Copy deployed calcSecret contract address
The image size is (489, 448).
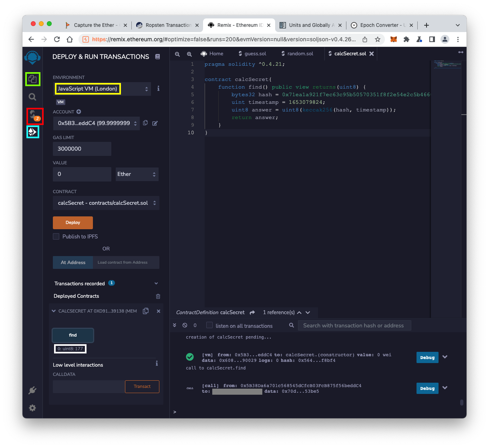pos(146,311)
